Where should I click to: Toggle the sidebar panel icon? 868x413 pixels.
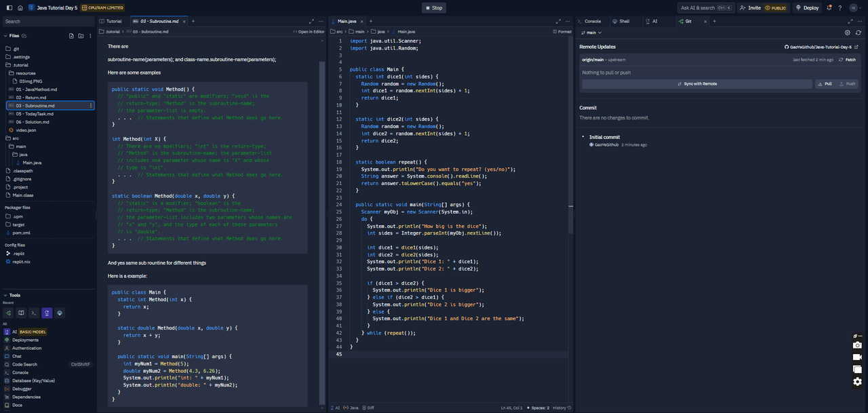pos(9,7)
